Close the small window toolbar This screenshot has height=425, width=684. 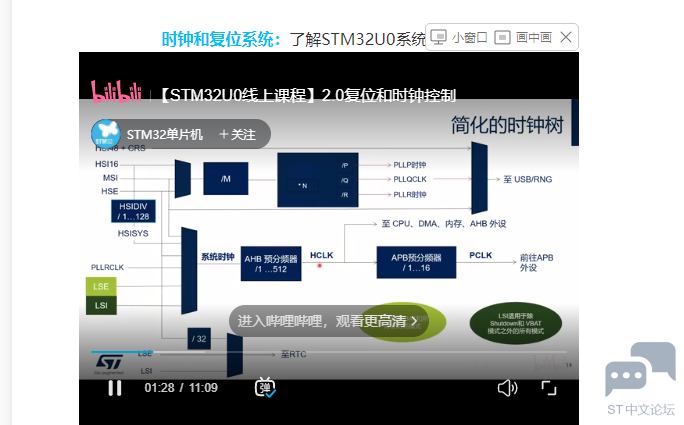tap(566, 37)
